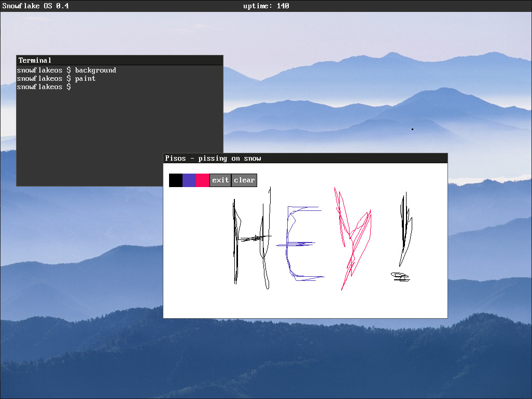Click the exit button in Pisos
The height and width of the screenshot is (399, 532).
point(220,180)
